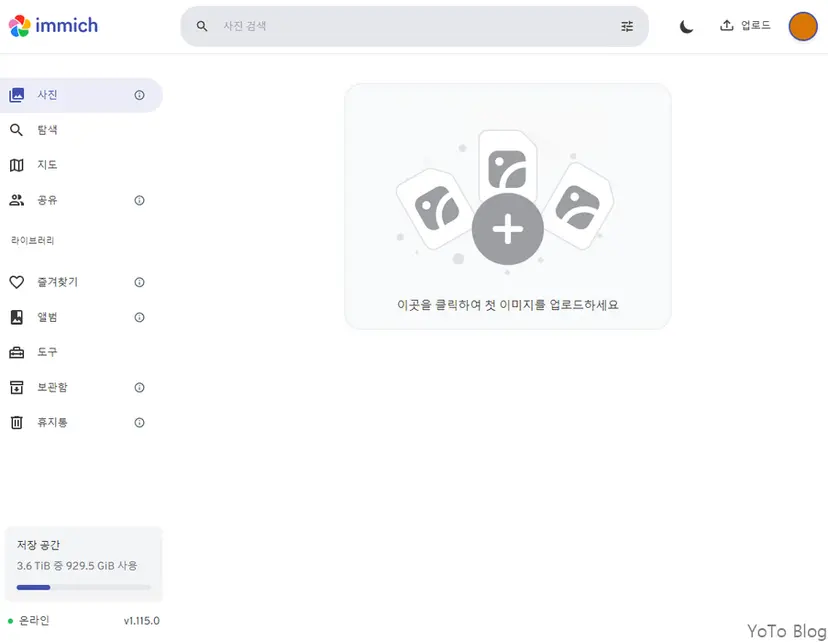Screen dimensions: 828x642
Task: Click the 도구 toolbox icon
Action: 16,352
